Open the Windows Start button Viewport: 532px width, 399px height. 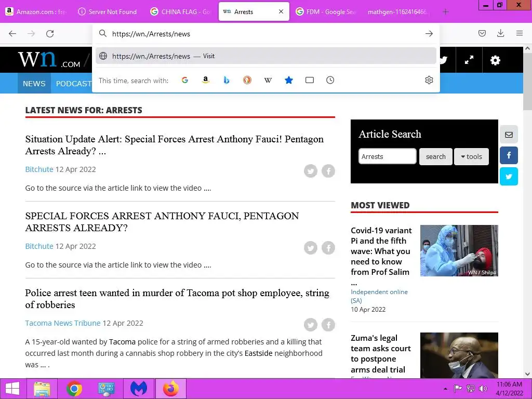tap(12, 389)
